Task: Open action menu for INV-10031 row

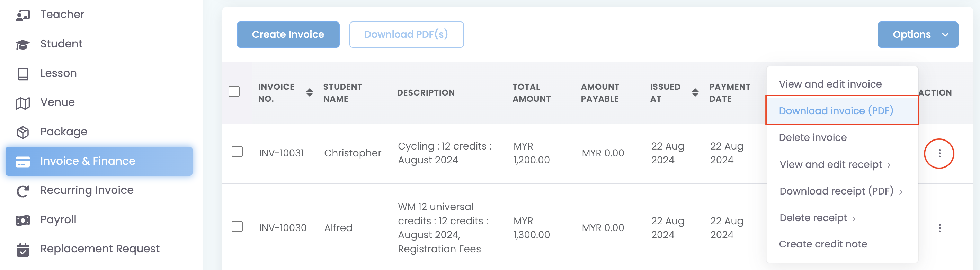Action: pos(939,153)
